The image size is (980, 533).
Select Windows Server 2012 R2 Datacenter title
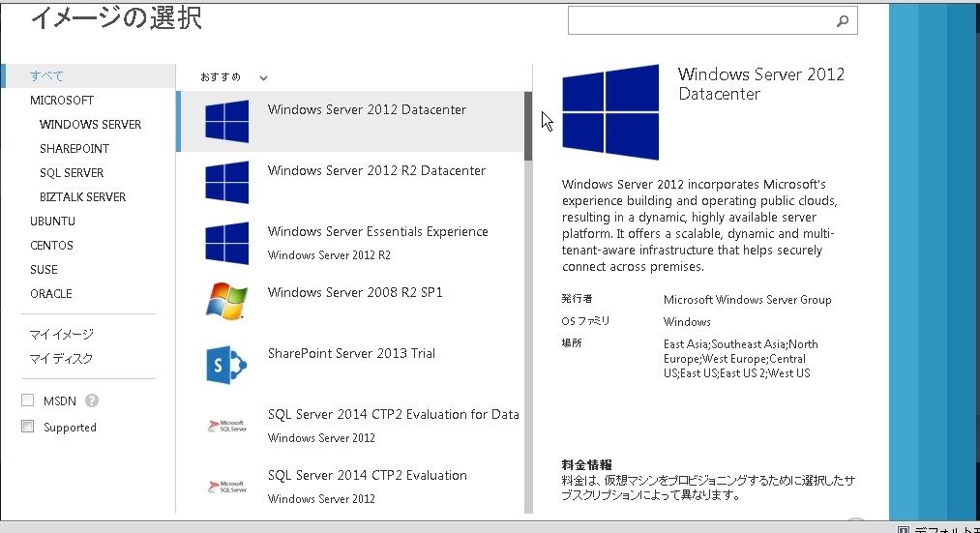376,170
